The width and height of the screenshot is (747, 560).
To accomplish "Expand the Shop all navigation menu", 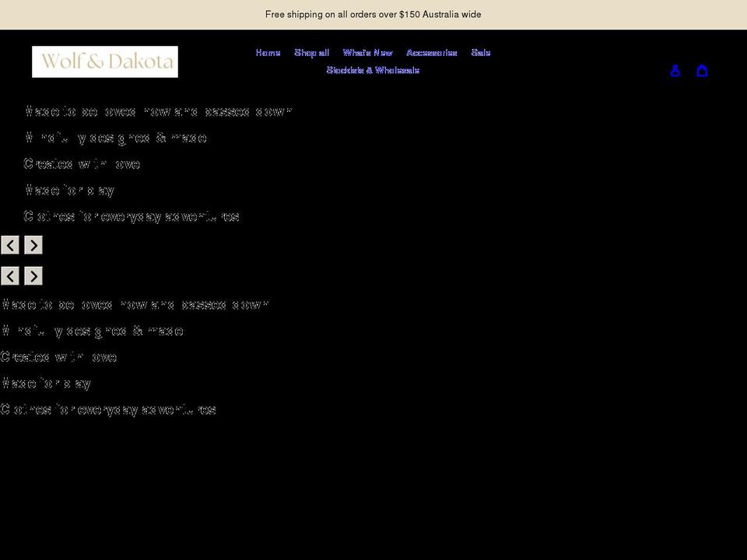I will tap(311, 52).
